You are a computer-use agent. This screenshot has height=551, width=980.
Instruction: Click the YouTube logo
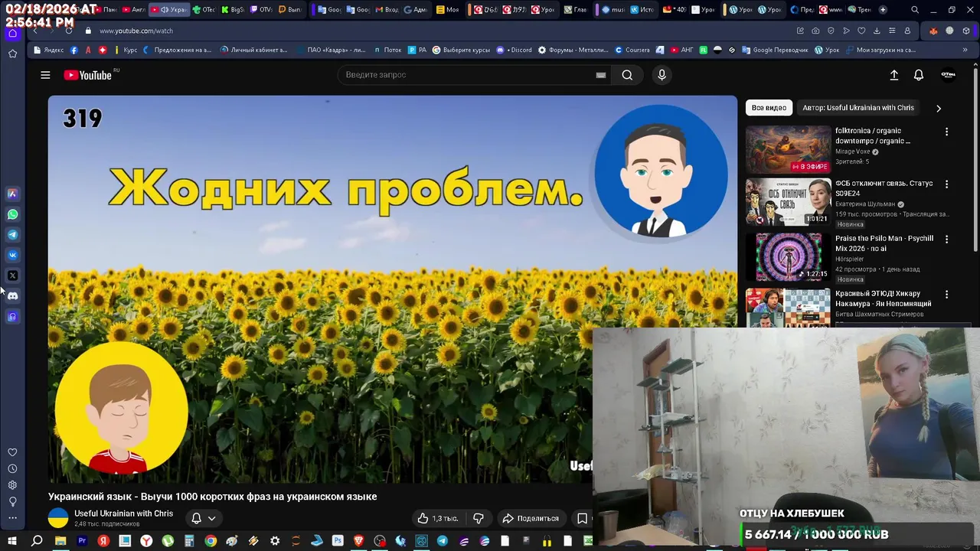88,75
